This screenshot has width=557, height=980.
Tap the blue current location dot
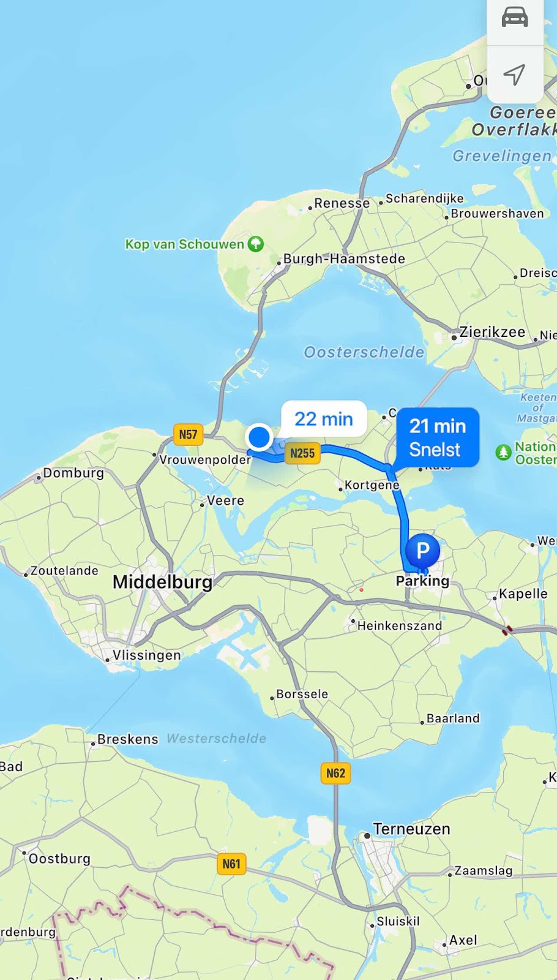tap(259, 437)
